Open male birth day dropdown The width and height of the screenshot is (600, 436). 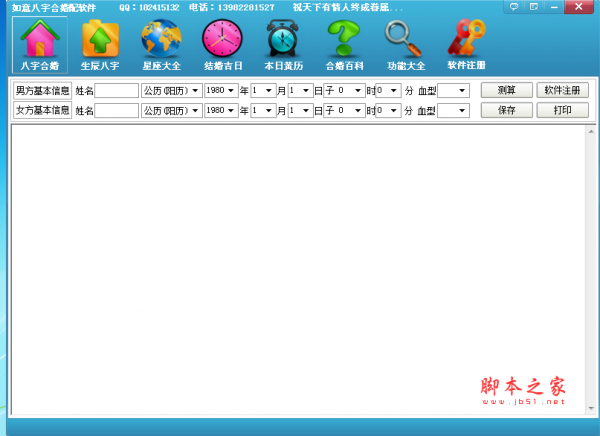[300, 91]
